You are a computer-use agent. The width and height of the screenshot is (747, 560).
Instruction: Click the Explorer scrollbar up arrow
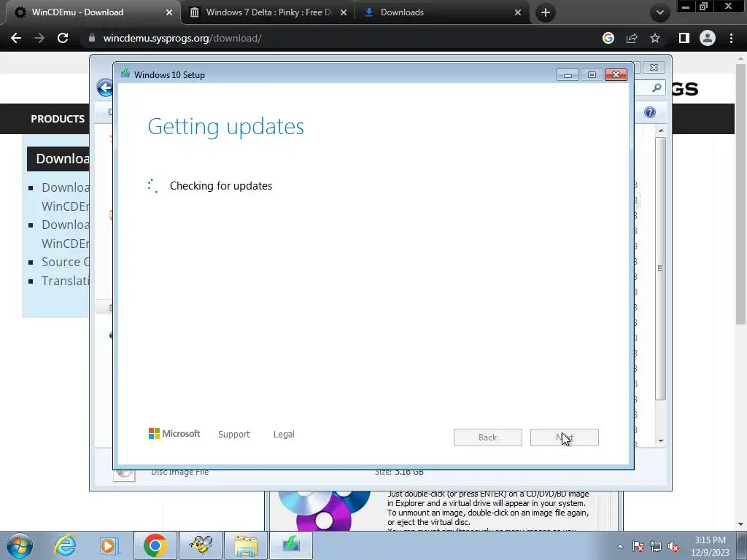tap(661, 131)
